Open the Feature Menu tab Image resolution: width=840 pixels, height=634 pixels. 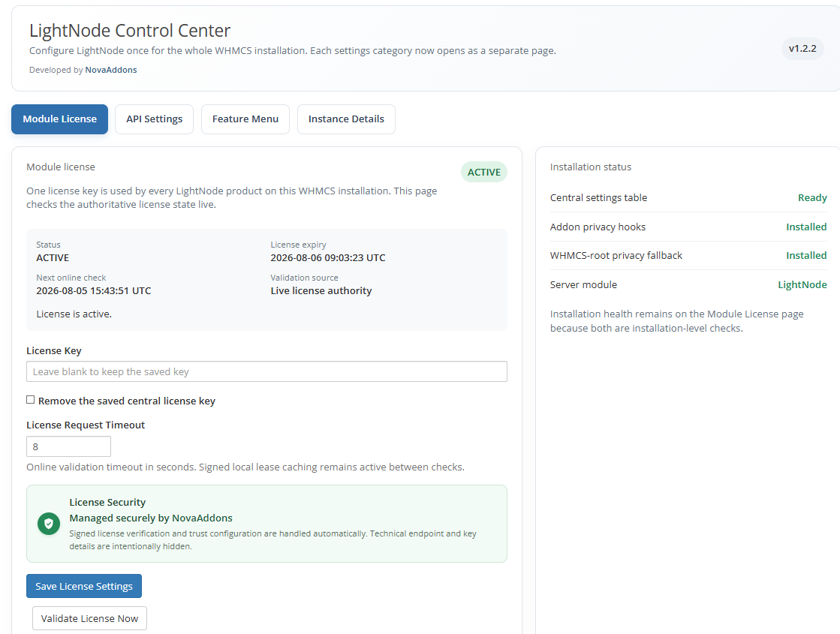point(245,119)
